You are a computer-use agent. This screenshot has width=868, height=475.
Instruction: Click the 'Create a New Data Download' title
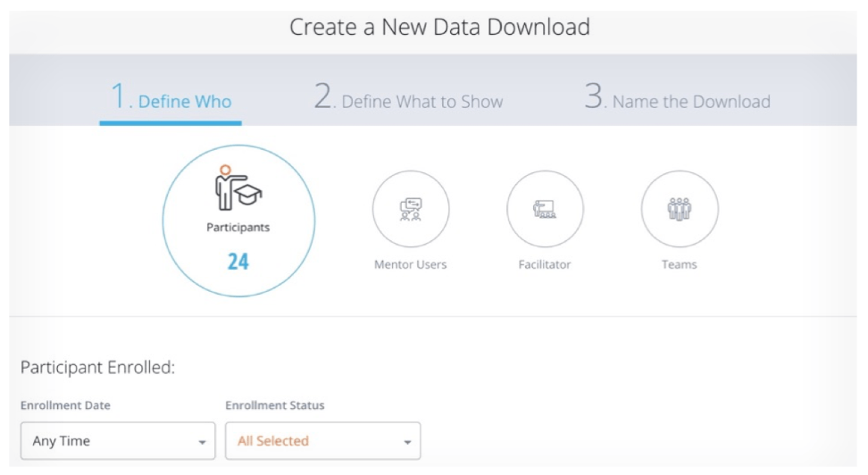tap(440, 28)
